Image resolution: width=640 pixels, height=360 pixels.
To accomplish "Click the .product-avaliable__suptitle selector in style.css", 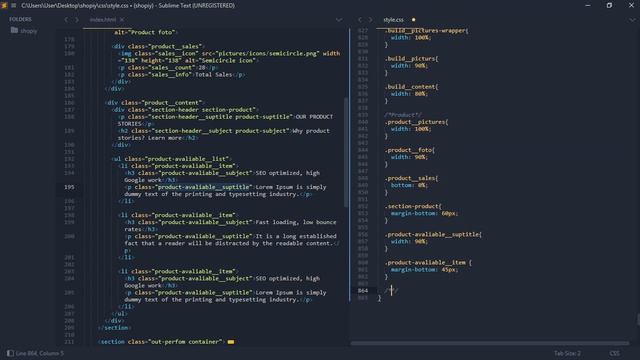I will click(x=433, y=235).
